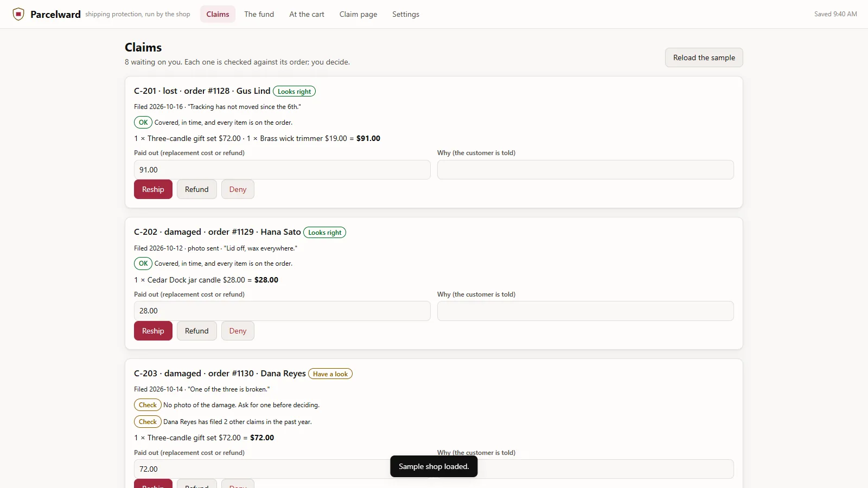Image resolution: width=868 pixels, height=488 pixels.
Task: Click the Looks right badge on C-201
Action: coord(294,92)
